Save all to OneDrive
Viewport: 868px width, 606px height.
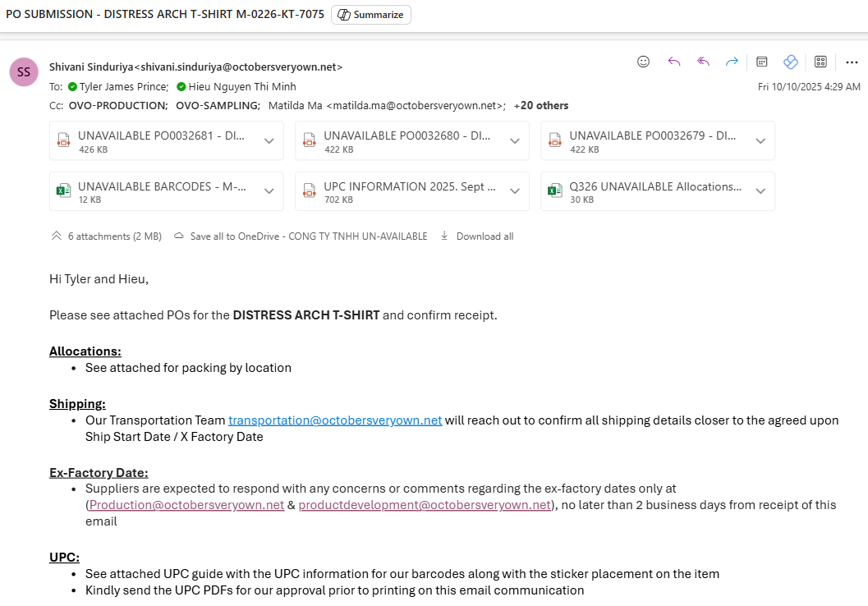[x=301, y=236]
